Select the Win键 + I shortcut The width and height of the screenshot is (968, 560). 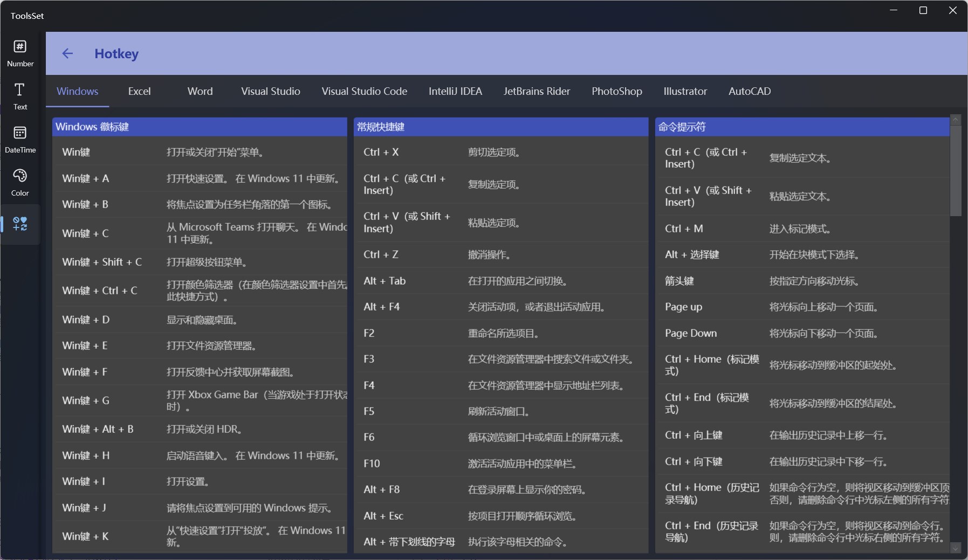click(201, 481)
